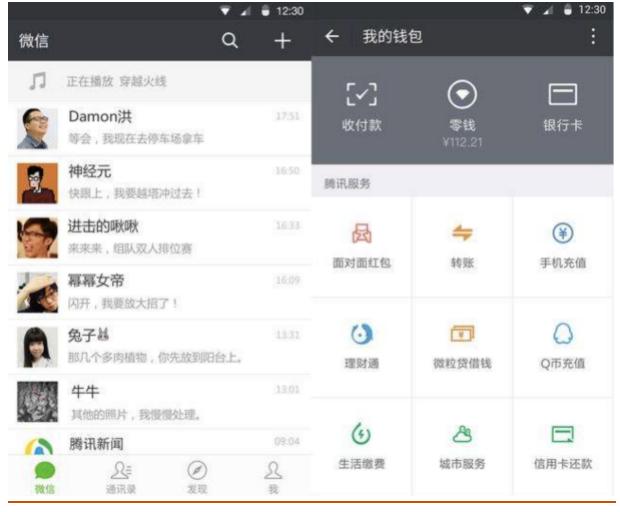
Task: Tap Damon洪 profile avatar
Action: point(37,128)
